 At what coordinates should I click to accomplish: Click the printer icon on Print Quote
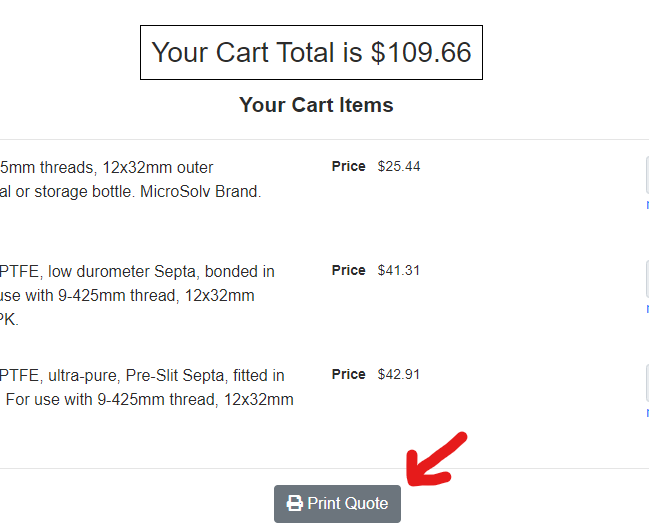pyautogui.click(x=295, y=504)
